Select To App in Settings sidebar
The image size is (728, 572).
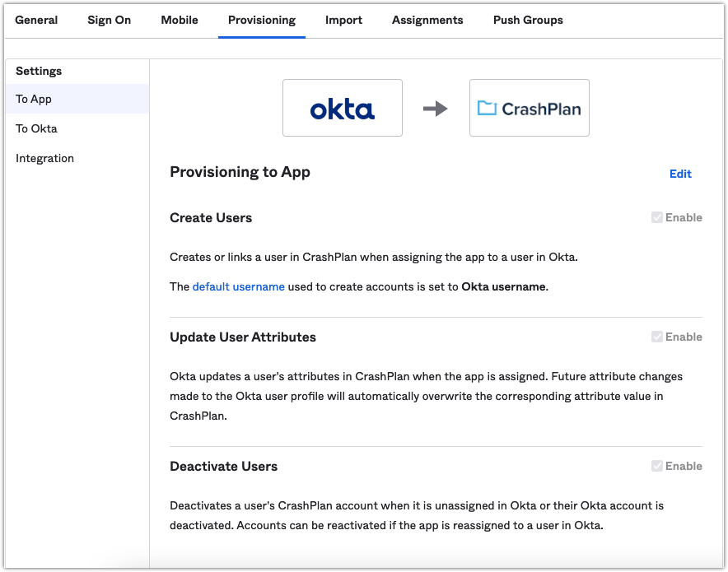(77, 99)
